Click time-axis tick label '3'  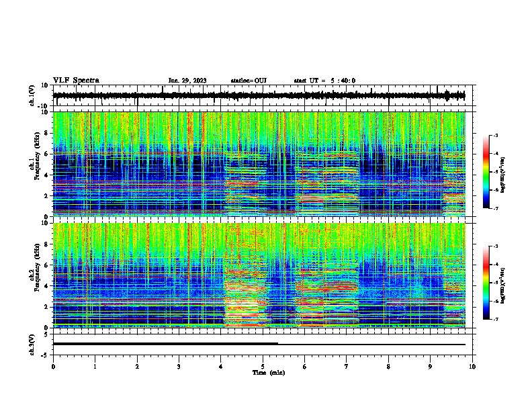click(x=179, y=367)
